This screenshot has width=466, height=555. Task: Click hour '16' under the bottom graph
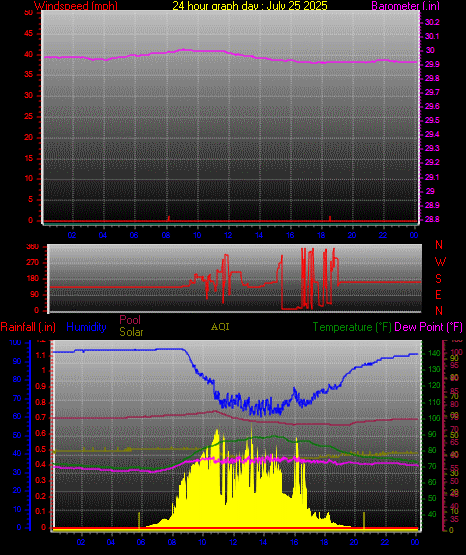294,542
